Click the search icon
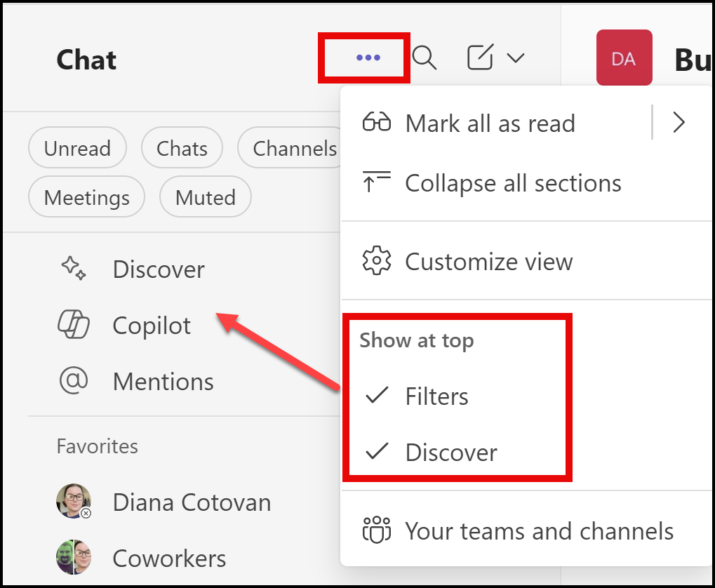 coord(425,58)
